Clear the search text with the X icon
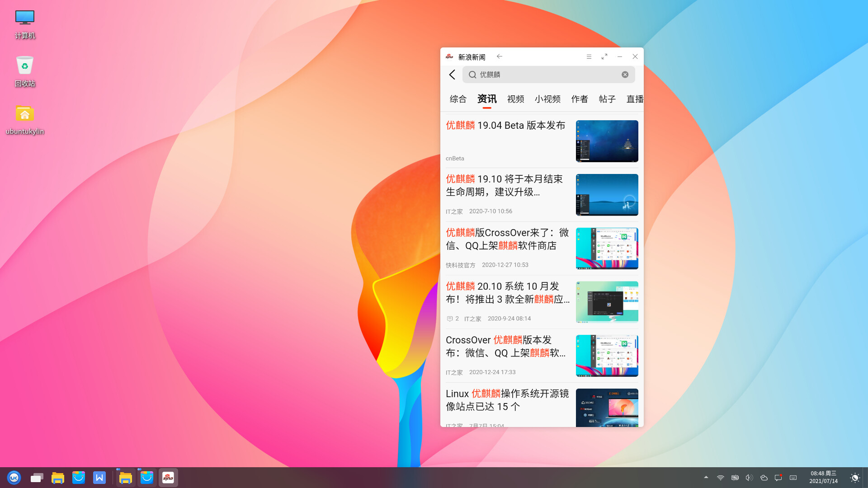868x488 pixels. (x=625, y=75)
